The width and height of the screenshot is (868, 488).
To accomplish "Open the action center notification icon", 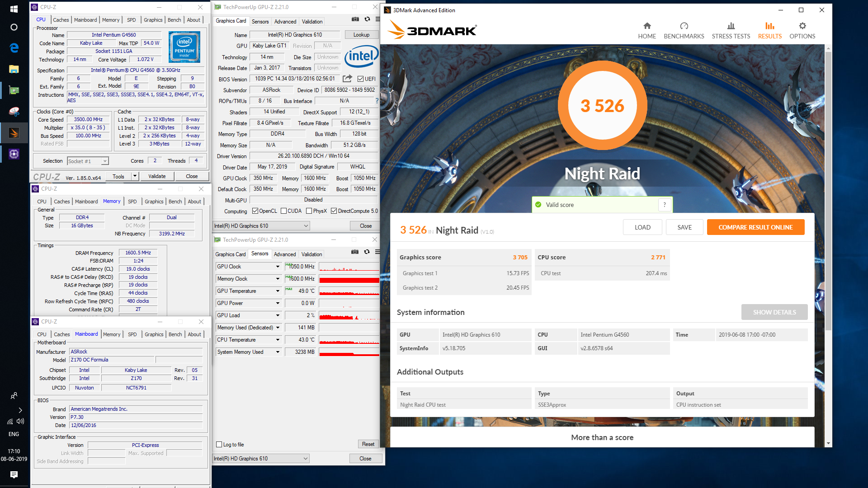I will point(14,474).
